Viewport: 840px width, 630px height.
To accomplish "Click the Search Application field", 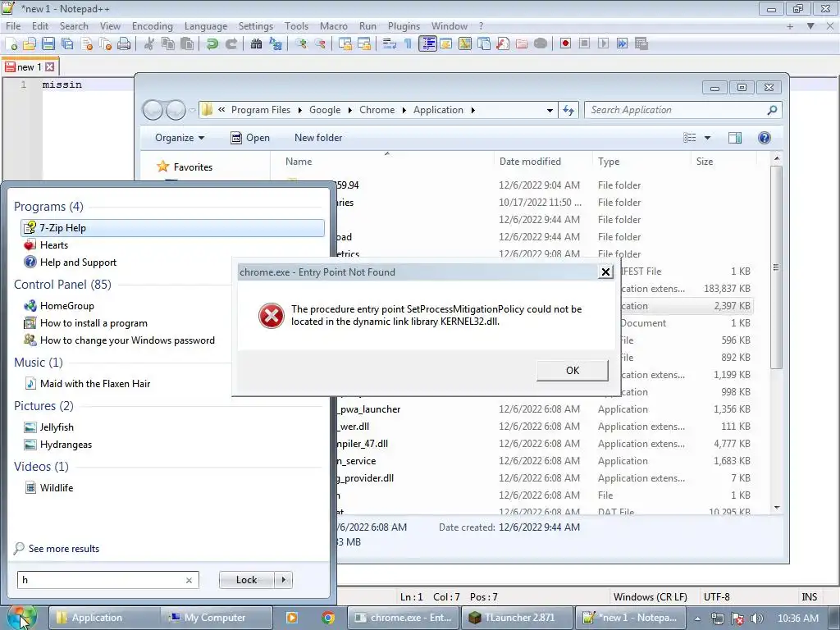I will [x=683, y=110].
